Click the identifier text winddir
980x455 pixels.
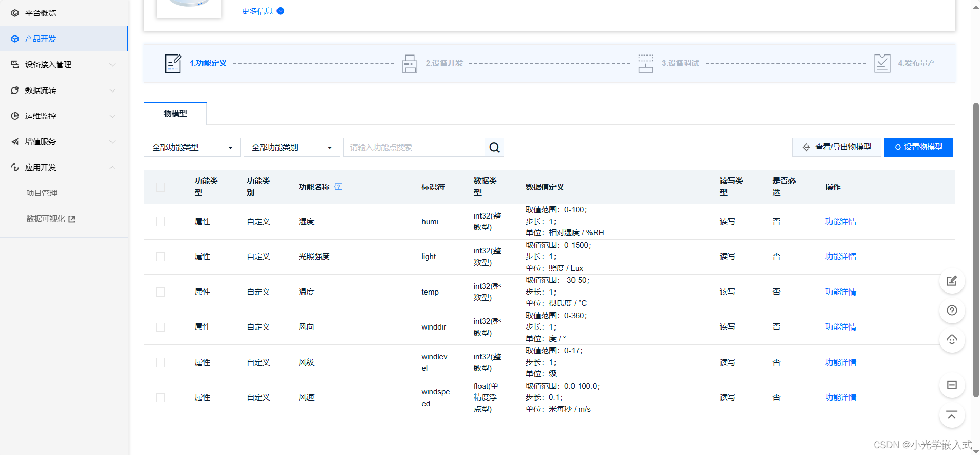(434, 327)
